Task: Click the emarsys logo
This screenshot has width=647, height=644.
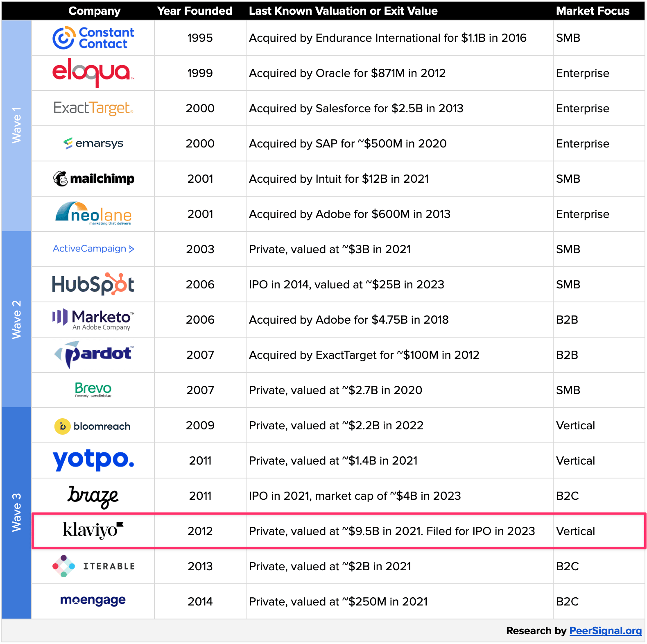Action: pyautogui.click(x=93, y=143)
